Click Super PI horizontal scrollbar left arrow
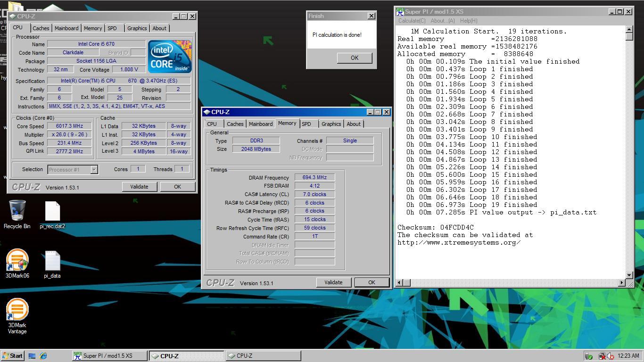The width and height of the screenshot is (644, 362). pyautogui.click(x=399, y=282)
